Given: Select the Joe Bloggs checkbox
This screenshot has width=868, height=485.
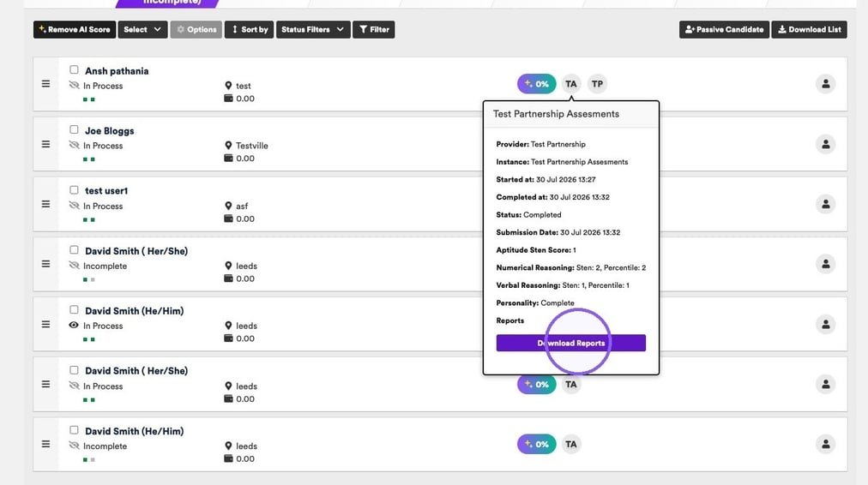Looking at the screenshot, I should [x=74, y=129].
